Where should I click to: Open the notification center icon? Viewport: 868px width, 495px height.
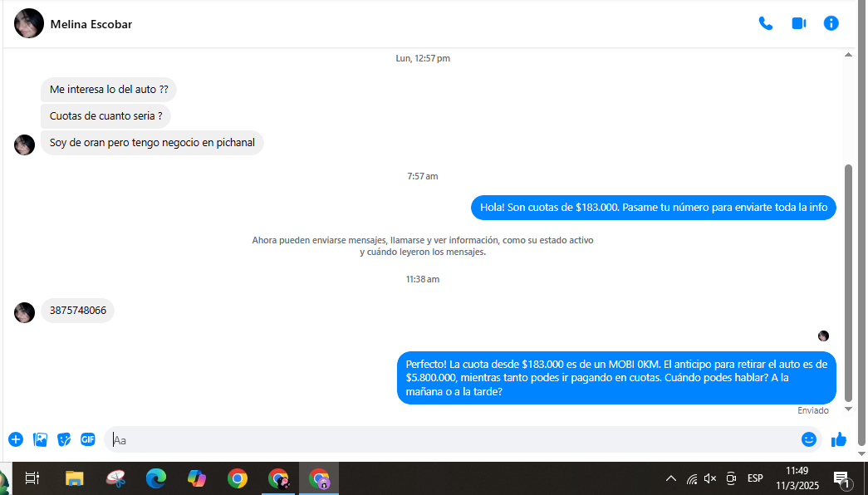coord(842,479)
